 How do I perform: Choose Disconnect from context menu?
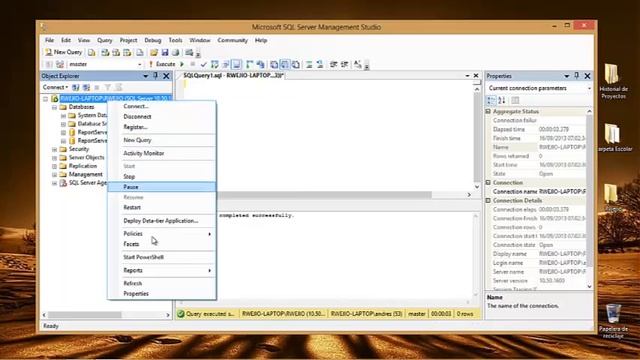click(x=161, y=117)
